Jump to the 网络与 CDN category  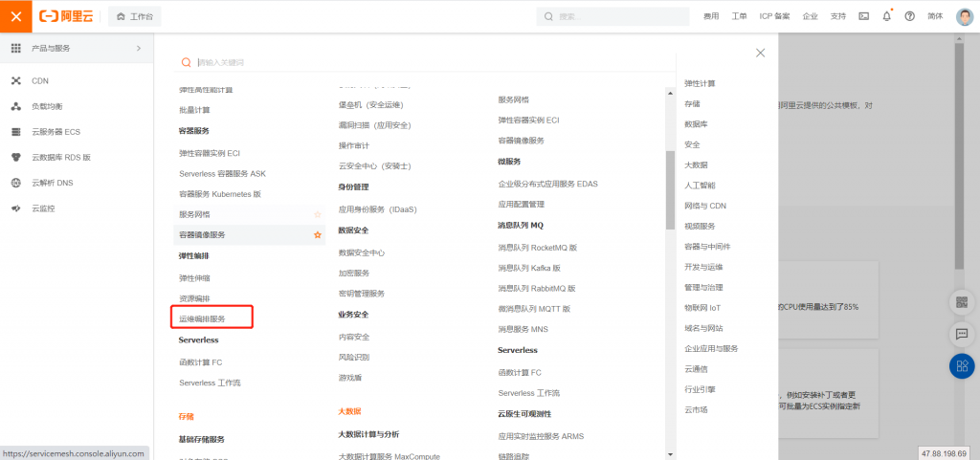(x=705, y=206)
